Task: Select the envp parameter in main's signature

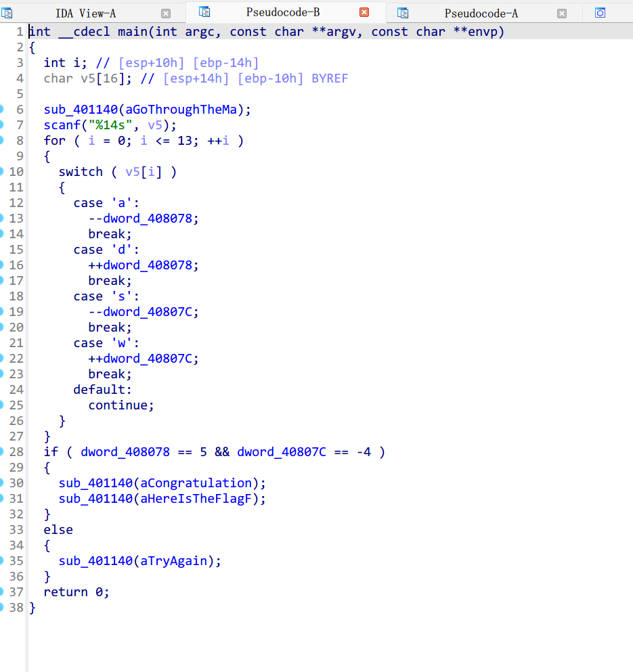Action: (x=483, y=32)
